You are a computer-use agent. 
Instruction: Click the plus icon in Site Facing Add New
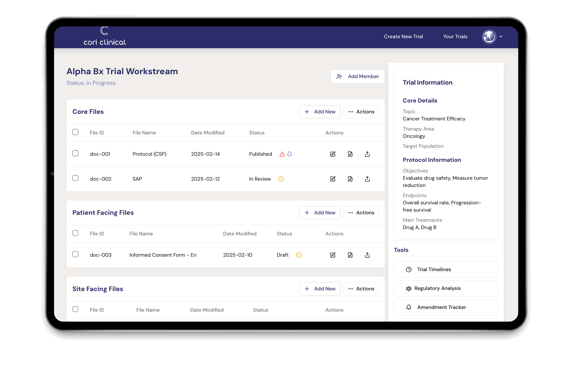(307, 289)
